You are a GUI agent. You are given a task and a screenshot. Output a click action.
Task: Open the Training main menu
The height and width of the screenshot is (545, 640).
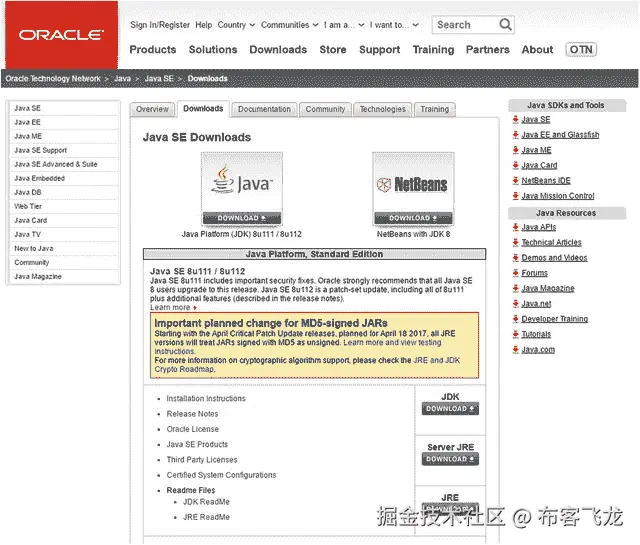[x=433, y=50]
